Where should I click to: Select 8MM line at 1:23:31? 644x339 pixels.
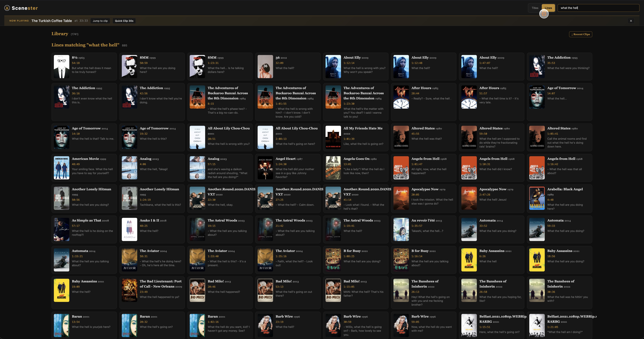coord(220,66)
